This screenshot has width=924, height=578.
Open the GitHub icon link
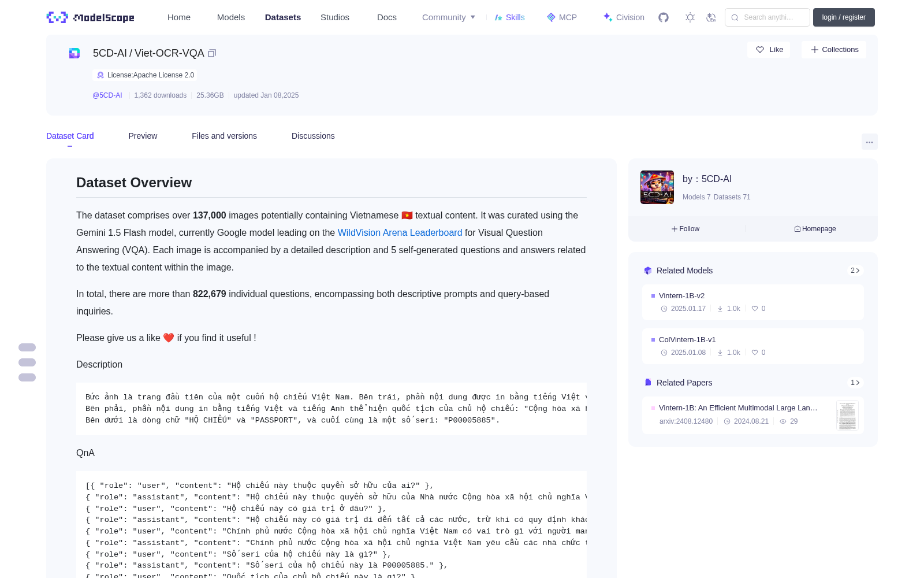coord(664,17)
